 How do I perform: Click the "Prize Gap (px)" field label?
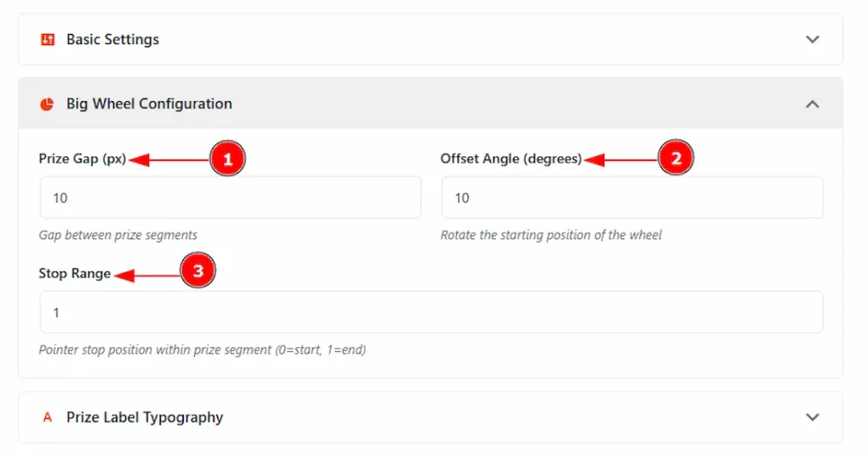pos(82,159)
